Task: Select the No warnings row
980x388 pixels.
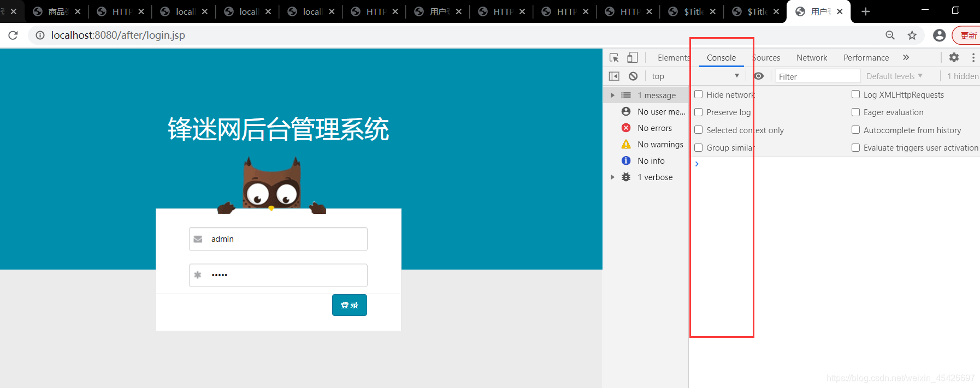Action: pos(646,144)
